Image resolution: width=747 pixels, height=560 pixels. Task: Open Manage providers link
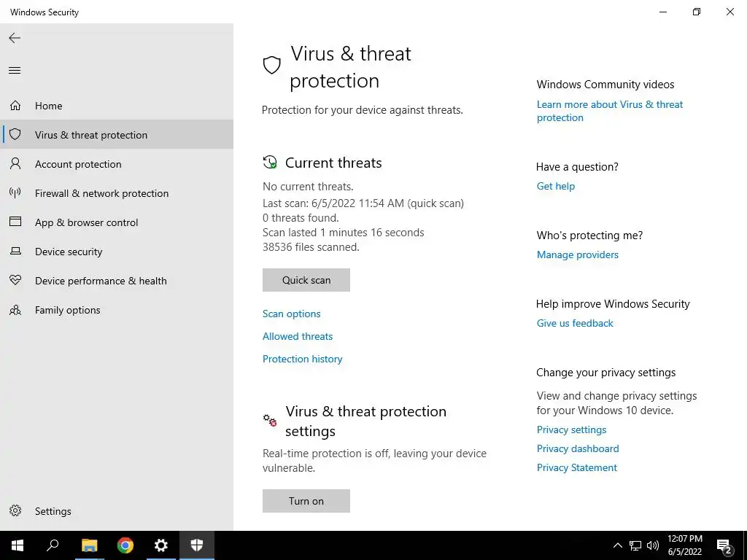[x=578, y=254]
